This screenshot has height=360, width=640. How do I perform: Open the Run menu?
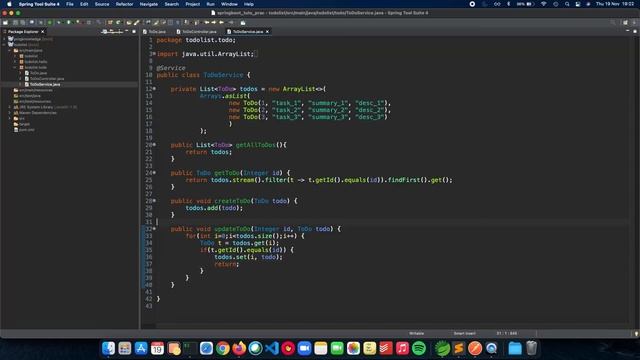(x=211, y=4)
